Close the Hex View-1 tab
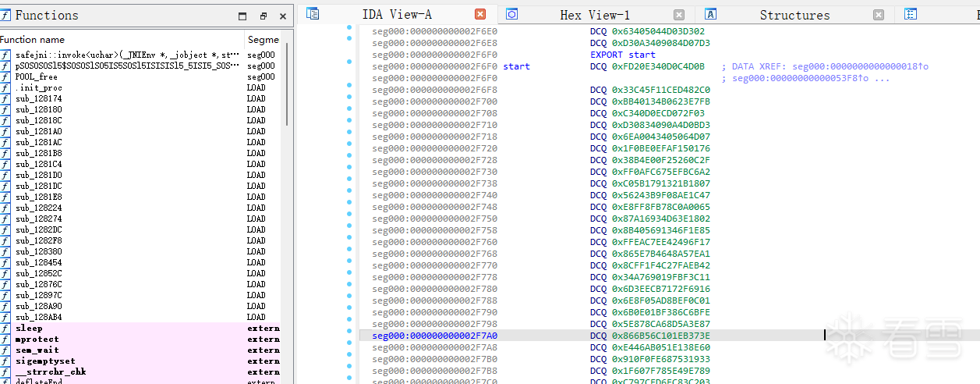This screenshot has width=980, height=384. [x=679, y=14]
